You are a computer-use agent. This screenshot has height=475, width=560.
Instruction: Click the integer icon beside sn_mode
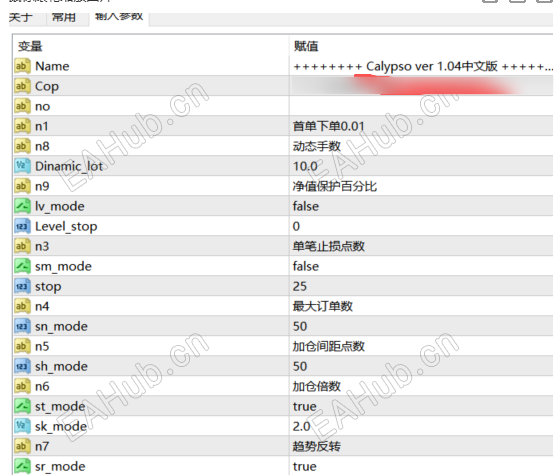pyautogui.click(x=22, y=326)
